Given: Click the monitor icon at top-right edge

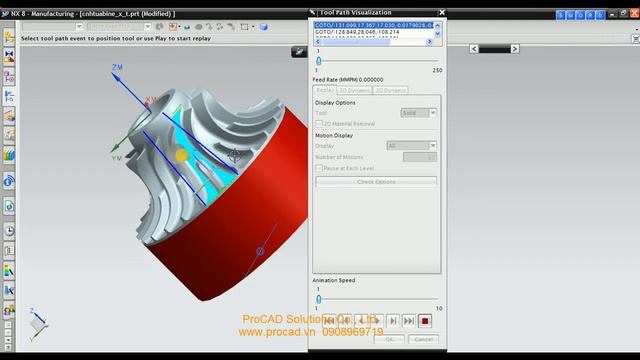Looking at the screenshot, I should [636, 39].
